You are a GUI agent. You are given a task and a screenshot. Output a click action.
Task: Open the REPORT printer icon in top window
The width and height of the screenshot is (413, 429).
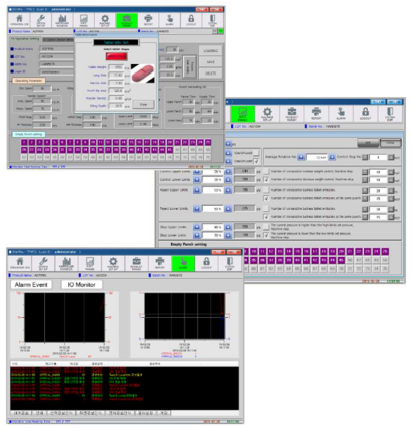click(148, 20)
